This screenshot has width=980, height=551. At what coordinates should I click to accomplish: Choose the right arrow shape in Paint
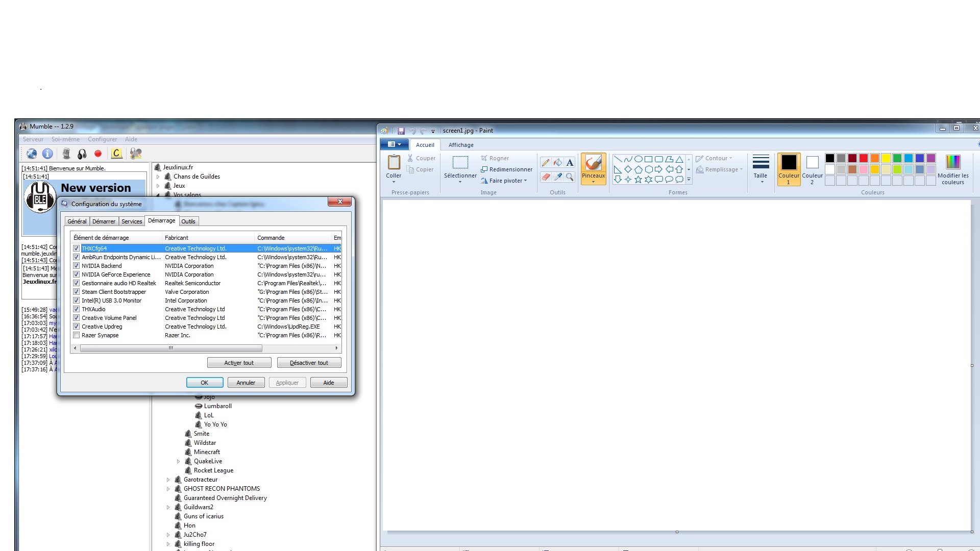click(658, 169)
